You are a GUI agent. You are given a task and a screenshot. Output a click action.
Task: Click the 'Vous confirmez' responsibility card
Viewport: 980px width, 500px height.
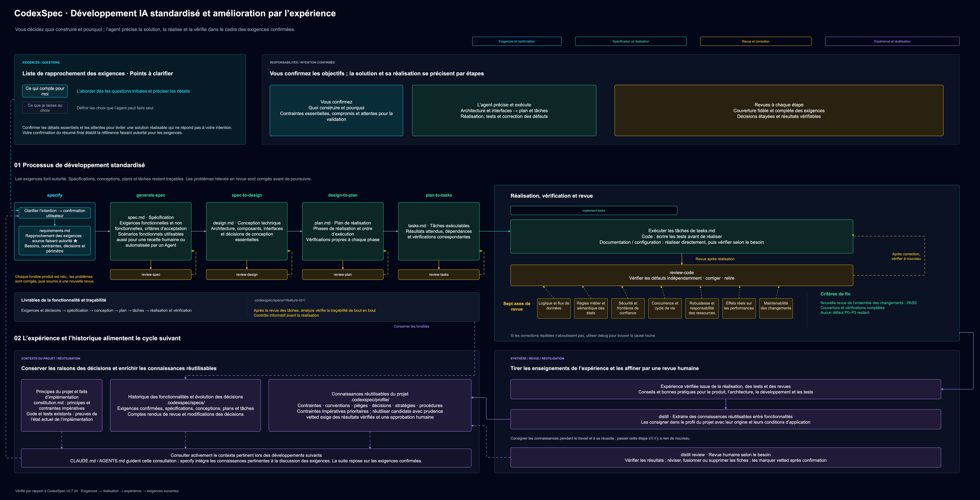[x=336, y=110]
